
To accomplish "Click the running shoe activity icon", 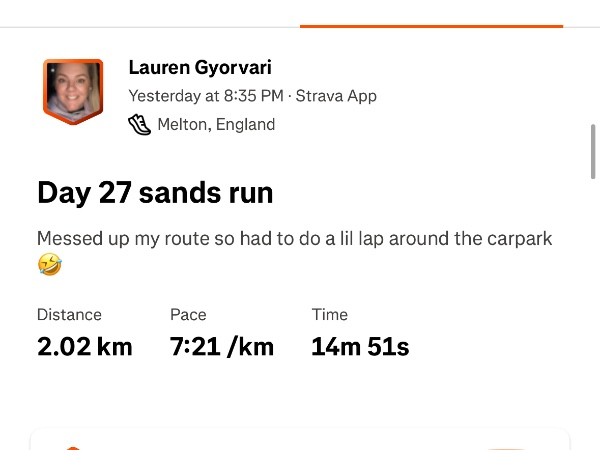I will pyautogui.click(x=139, y=125).
